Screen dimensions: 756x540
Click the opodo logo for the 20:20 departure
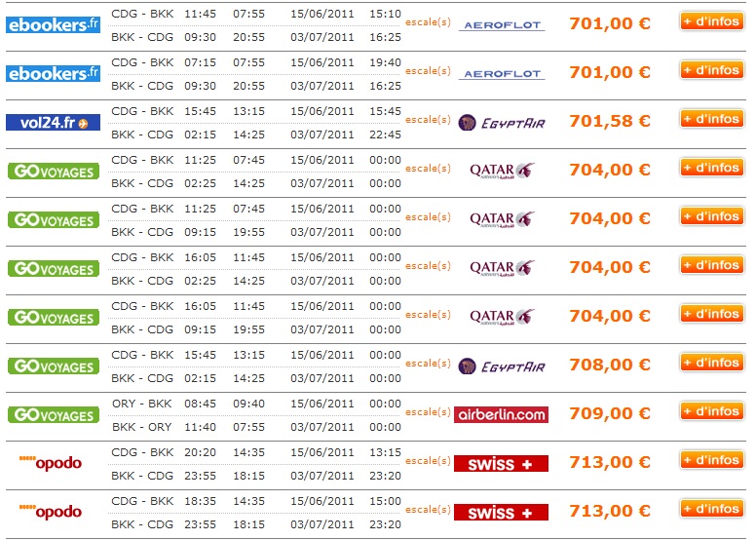click(x=53, y=463)
